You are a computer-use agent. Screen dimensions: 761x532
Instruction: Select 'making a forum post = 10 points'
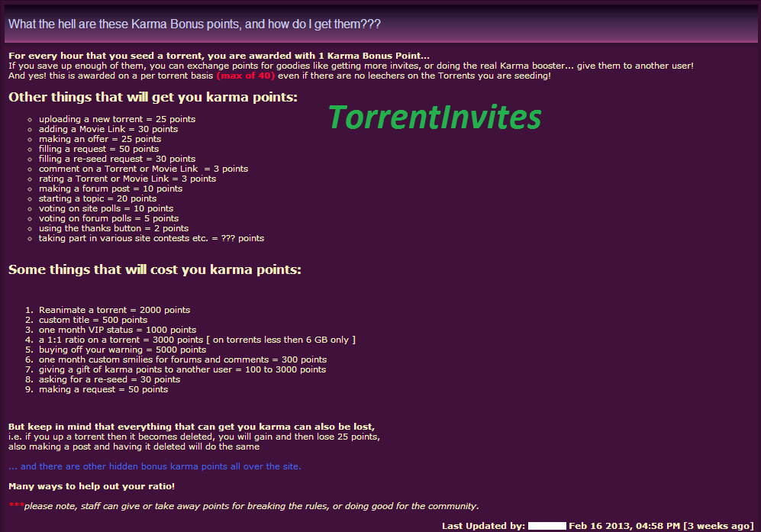tap(111, 189)
